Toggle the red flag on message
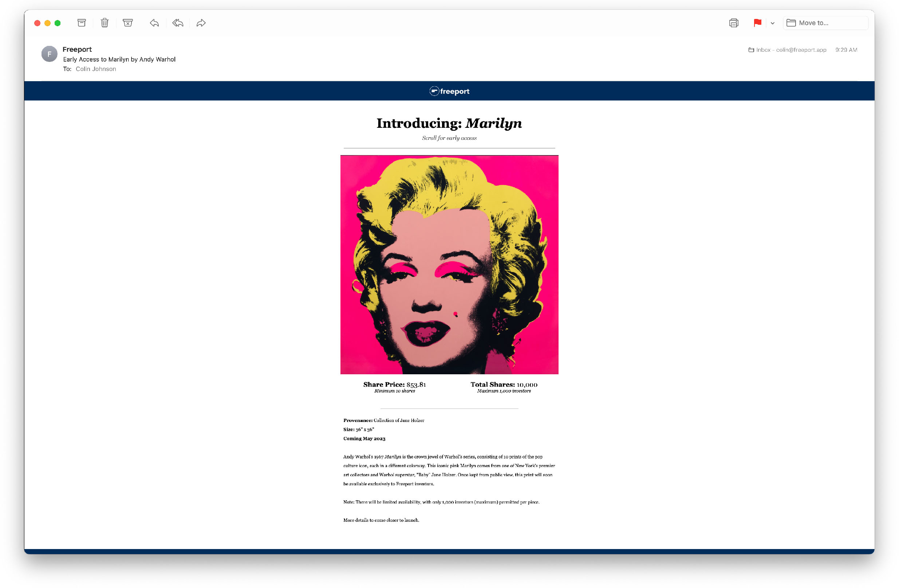 coord(757,23)
